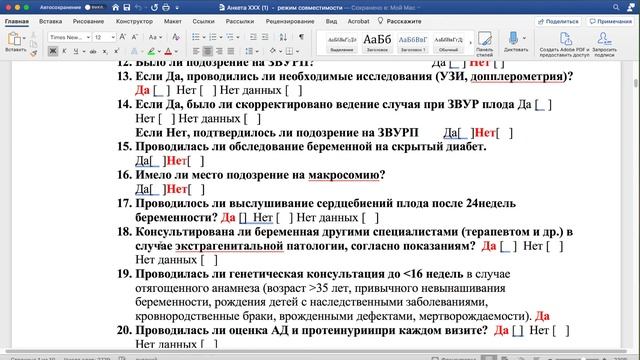This screenshot has height=360, width=640.
Task: Search the document with magnifier icon
Action: pos(616,7)
